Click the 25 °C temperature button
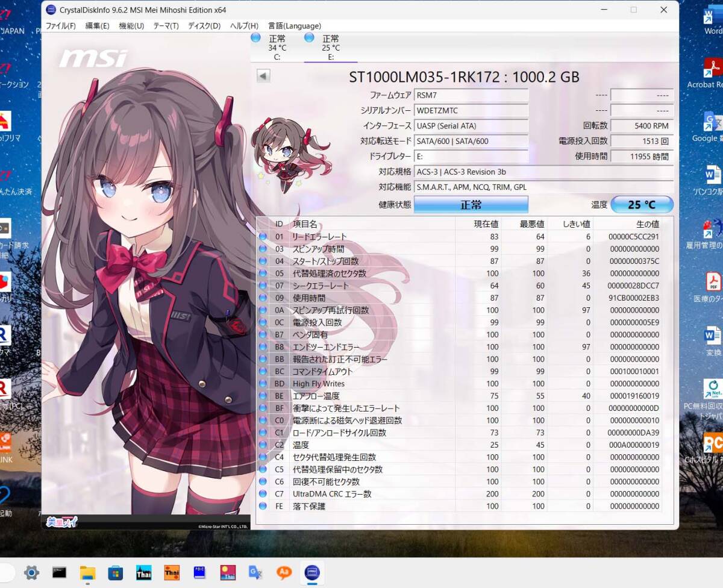This screenshot has height=588, width=723. click(642, 205)
